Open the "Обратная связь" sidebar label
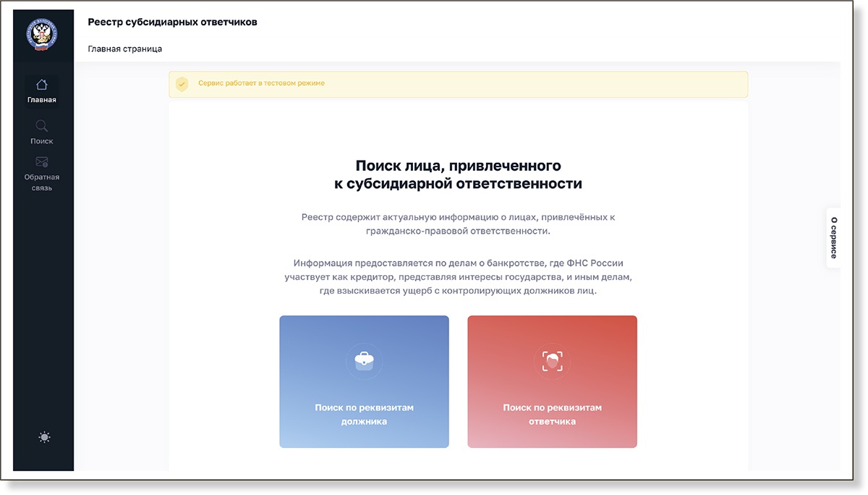 pos(42,182)
